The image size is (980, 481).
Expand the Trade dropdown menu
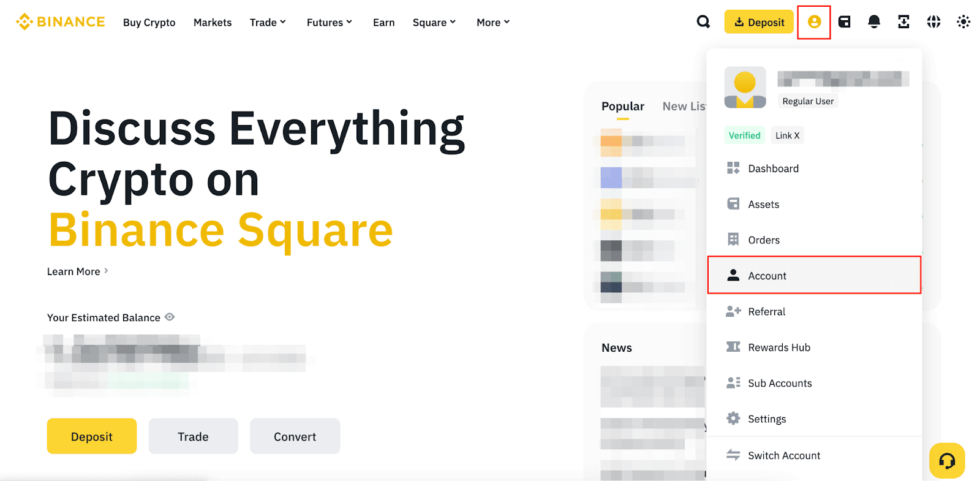268,23
